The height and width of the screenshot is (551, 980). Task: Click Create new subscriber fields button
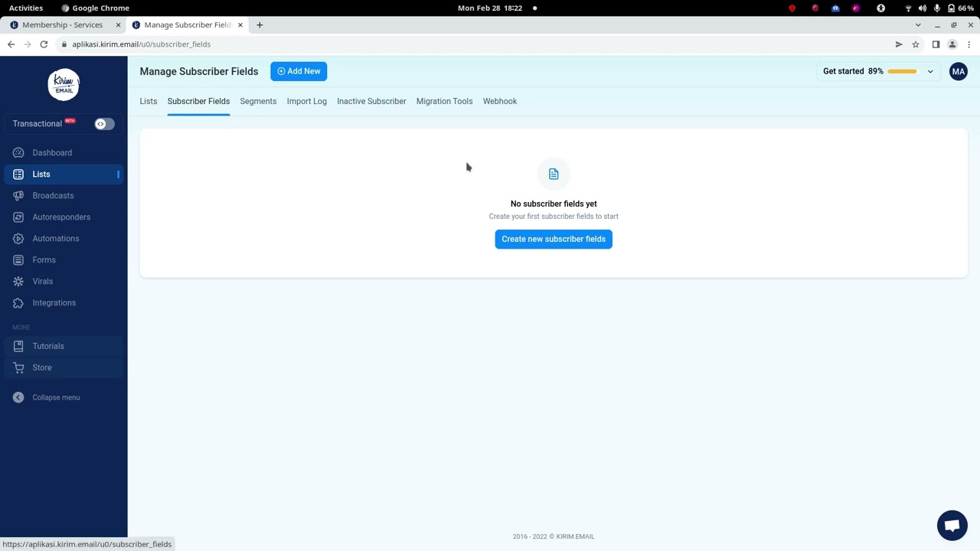[x=554, y=240]
